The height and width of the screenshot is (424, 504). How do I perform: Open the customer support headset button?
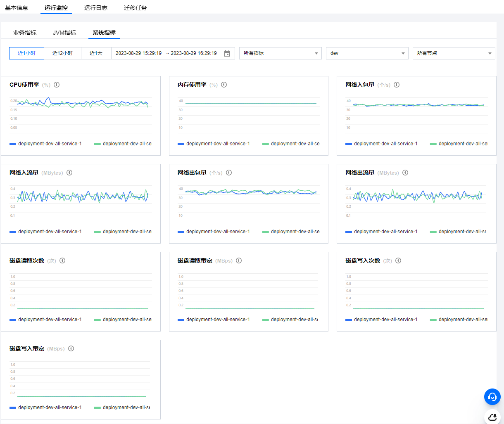click(x=492, y=397)
